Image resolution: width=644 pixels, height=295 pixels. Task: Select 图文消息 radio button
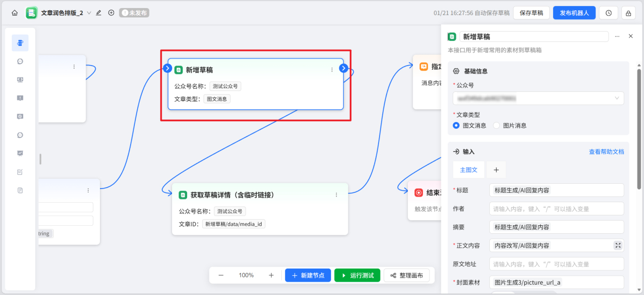(455, 125)
